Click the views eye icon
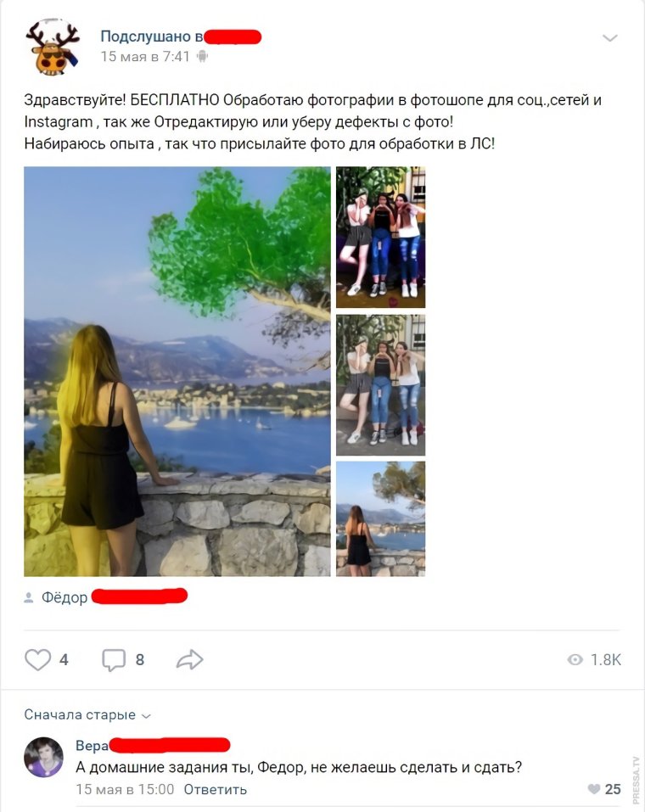This screenshot has width=645, height=812. click(x=575, y=659)
